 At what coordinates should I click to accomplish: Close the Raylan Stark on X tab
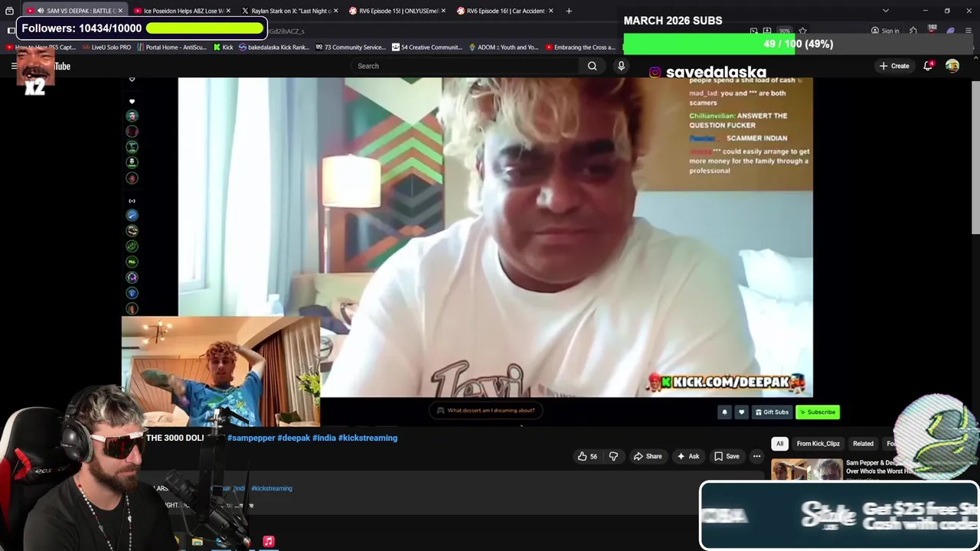click(335, 11)
